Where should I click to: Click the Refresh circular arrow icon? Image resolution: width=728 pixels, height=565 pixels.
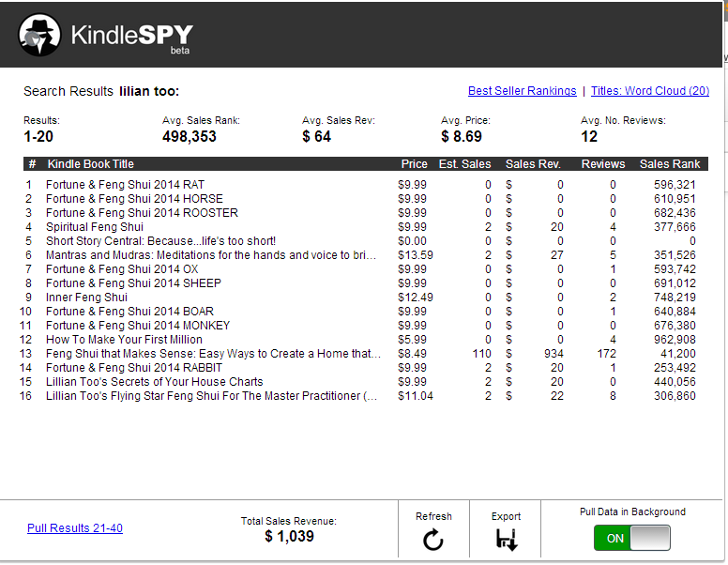(x=433, y=540)
